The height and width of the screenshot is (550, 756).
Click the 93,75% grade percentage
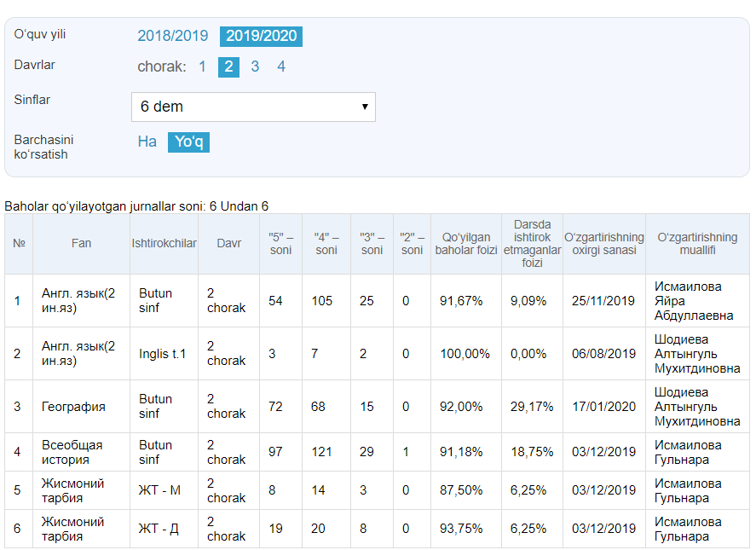(x=461, y=529)
